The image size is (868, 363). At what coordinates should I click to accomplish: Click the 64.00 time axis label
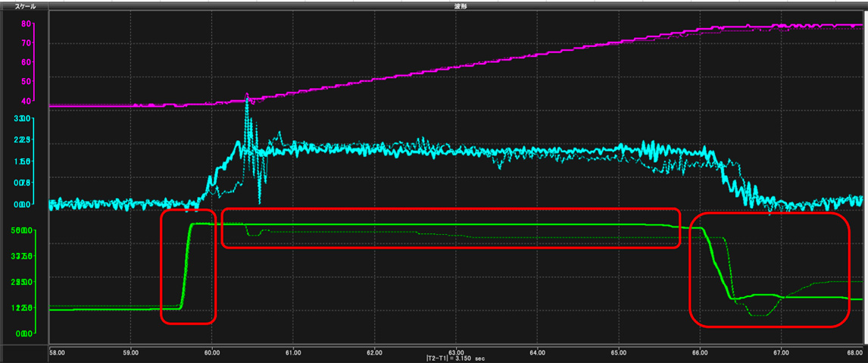click(537, 352)
